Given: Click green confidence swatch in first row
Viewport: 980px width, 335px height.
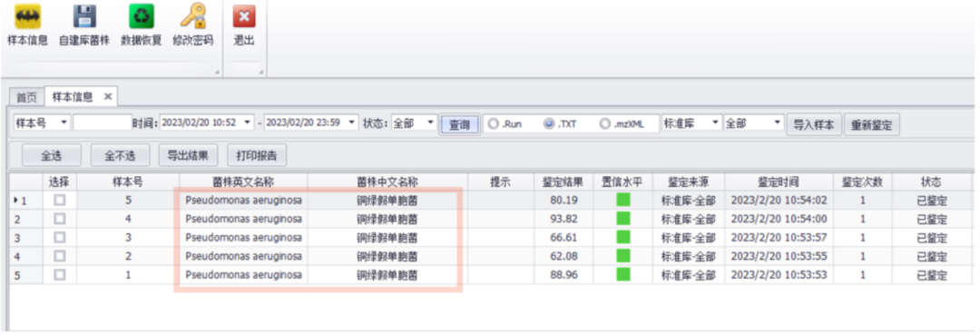Looking at the screenshot, I should 622,201.
